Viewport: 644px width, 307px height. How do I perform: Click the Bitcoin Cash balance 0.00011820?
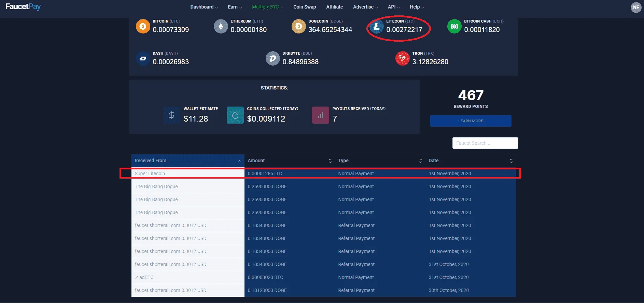click(482, 30)
